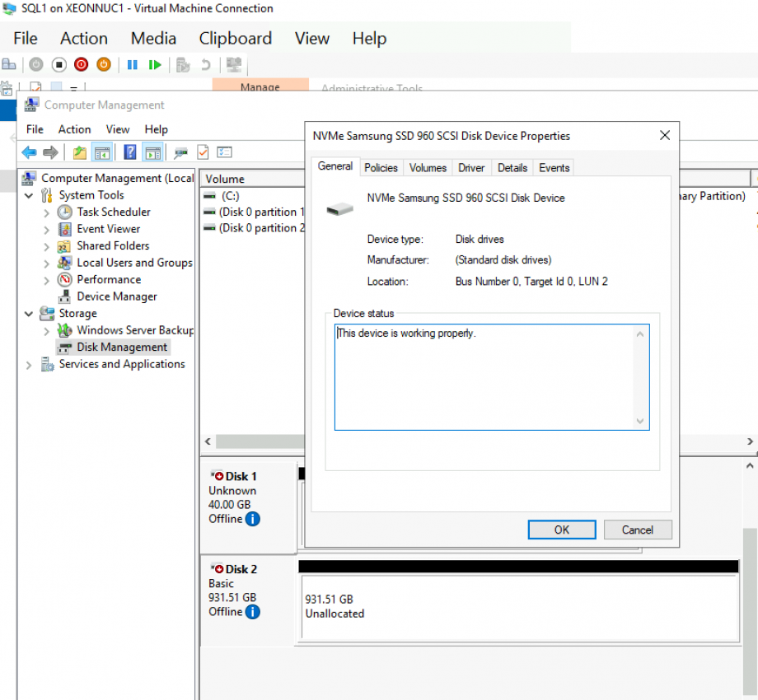
Task: Click the red Shut Down VM icon
Action: coord(81,64)
